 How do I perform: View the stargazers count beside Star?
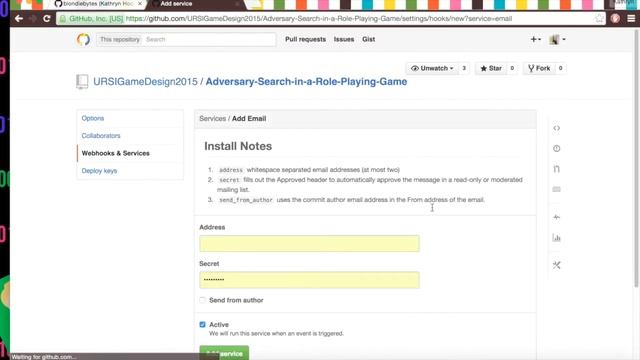click(512, 68)
